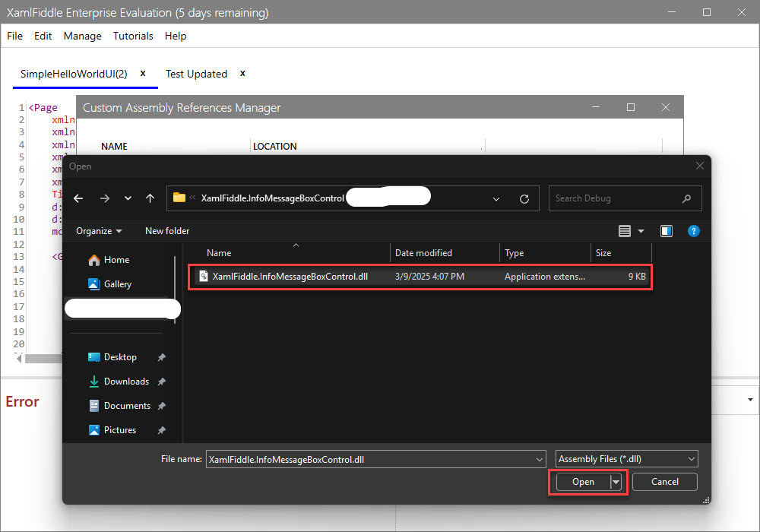Open Gallery in navigation pane

(110, 284)
